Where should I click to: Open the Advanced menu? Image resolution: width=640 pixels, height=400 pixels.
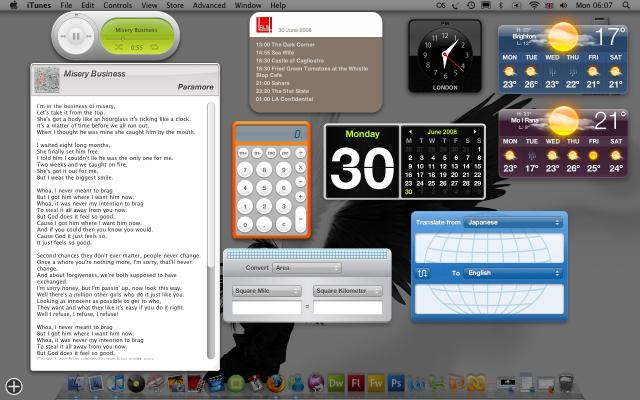pos(209,5)
